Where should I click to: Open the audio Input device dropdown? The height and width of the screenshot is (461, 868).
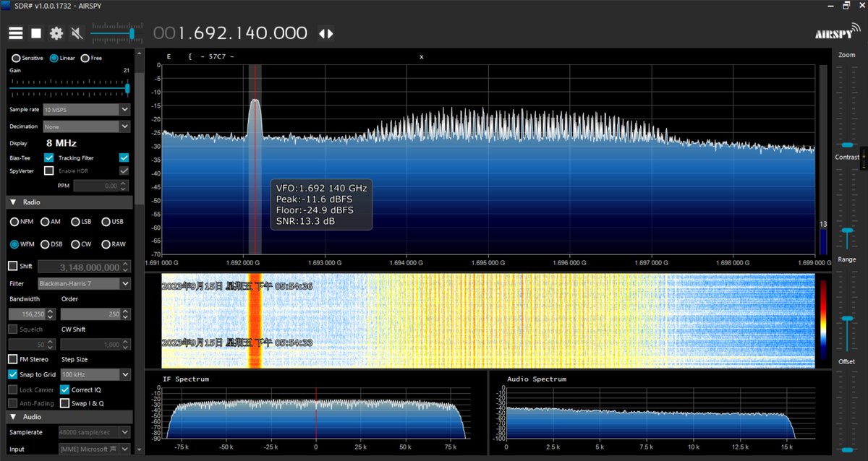click(94, 449)
